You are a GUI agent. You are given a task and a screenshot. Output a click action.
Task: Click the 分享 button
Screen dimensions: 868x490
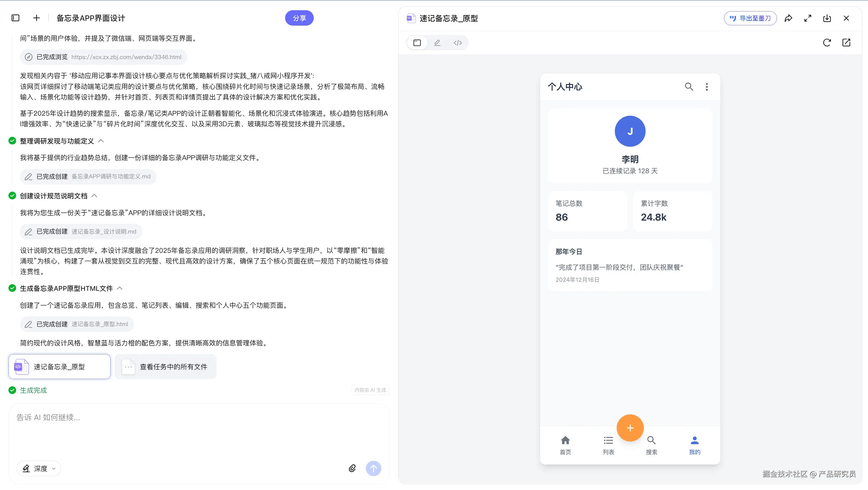[299, 18]
